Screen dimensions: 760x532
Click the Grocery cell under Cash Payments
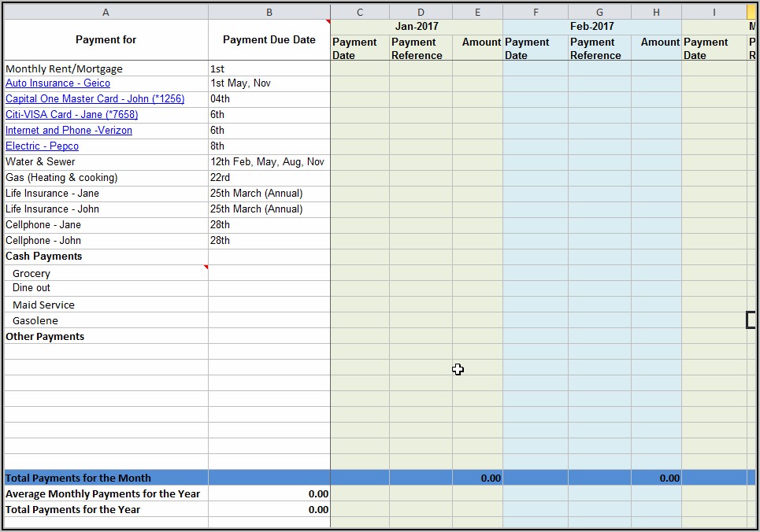click(106, 273)
